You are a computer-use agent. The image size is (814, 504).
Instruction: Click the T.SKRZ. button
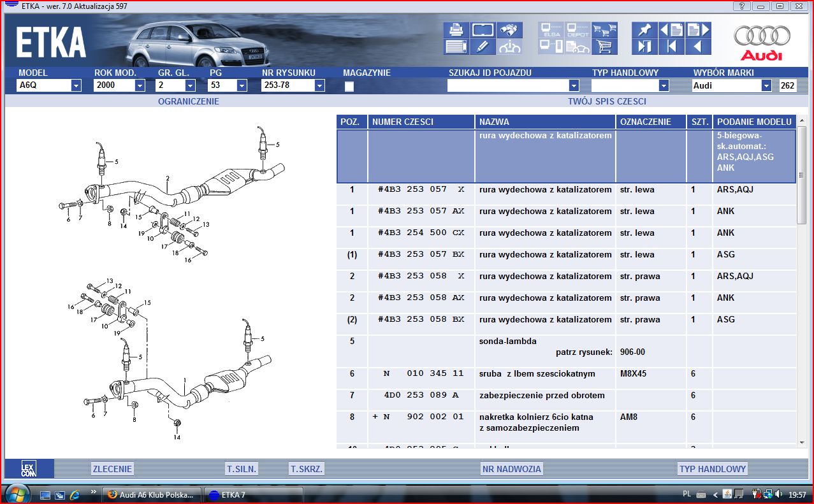coord(307,469)
